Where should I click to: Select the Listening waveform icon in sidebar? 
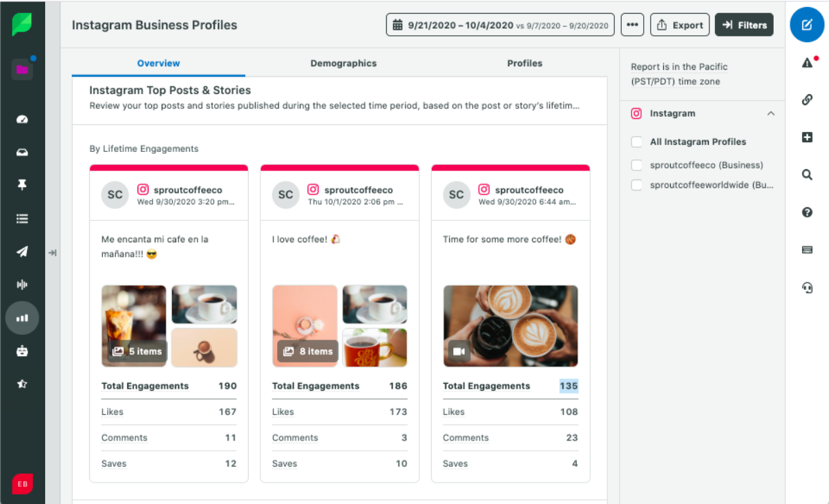(23, 284)
